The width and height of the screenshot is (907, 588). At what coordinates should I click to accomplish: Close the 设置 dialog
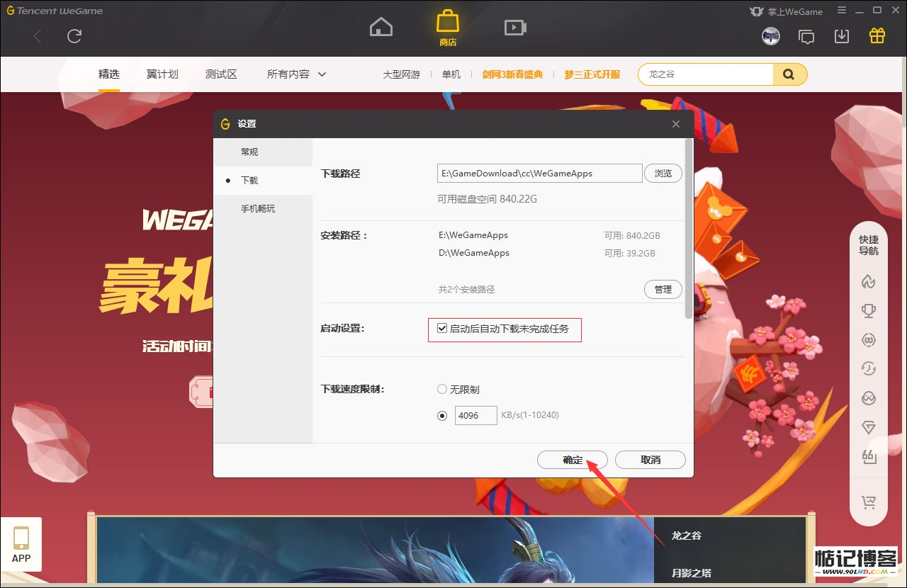676,124
